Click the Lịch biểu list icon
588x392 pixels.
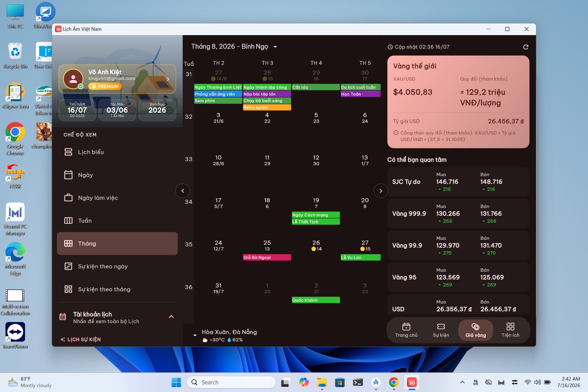68,152
